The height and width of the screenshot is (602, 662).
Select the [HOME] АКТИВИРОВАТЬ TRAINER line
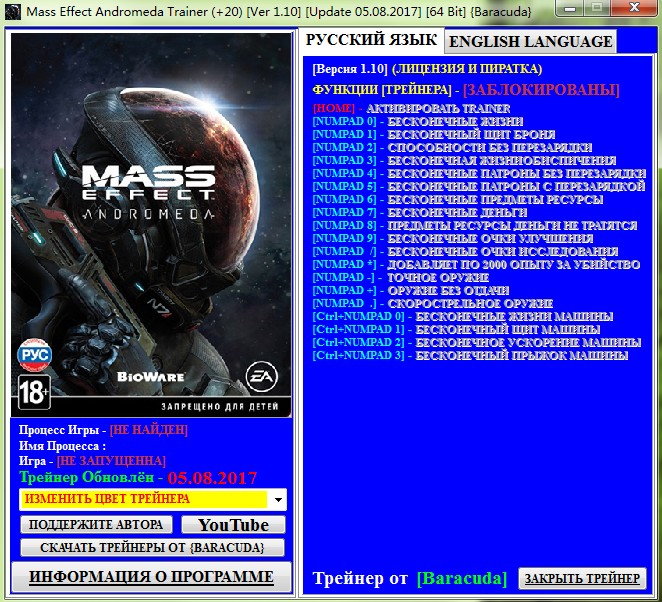pyautogui.click(x=411, y=108)
